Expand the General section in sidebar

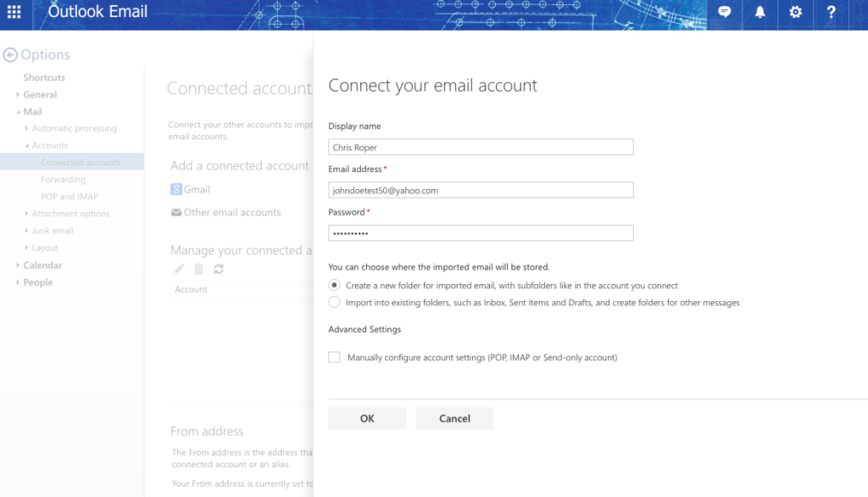[x=40, y=95]
